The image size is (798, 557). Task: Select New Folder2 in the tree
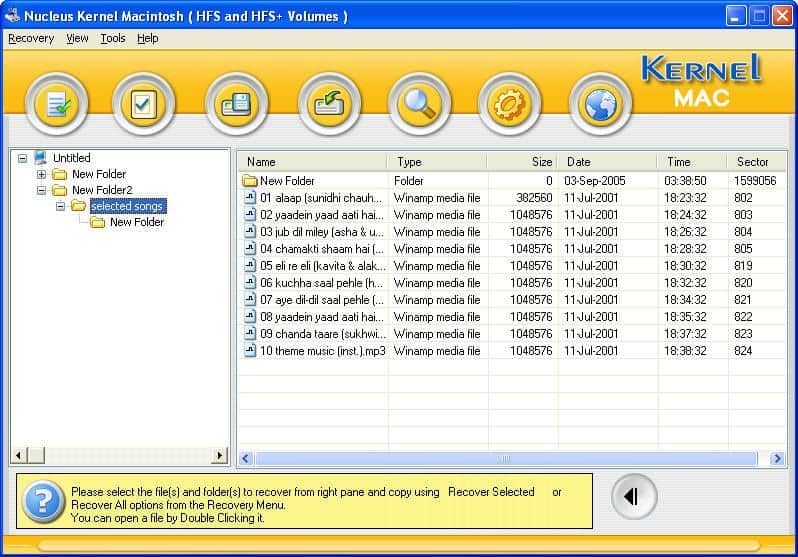[102, 190]
